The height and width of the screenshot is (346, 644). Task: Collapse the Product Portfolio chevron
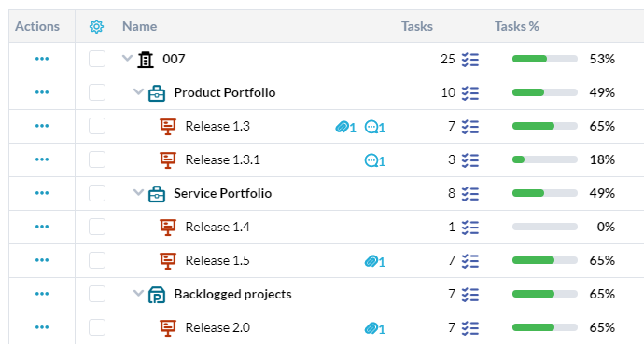click(x=138, y=91)
